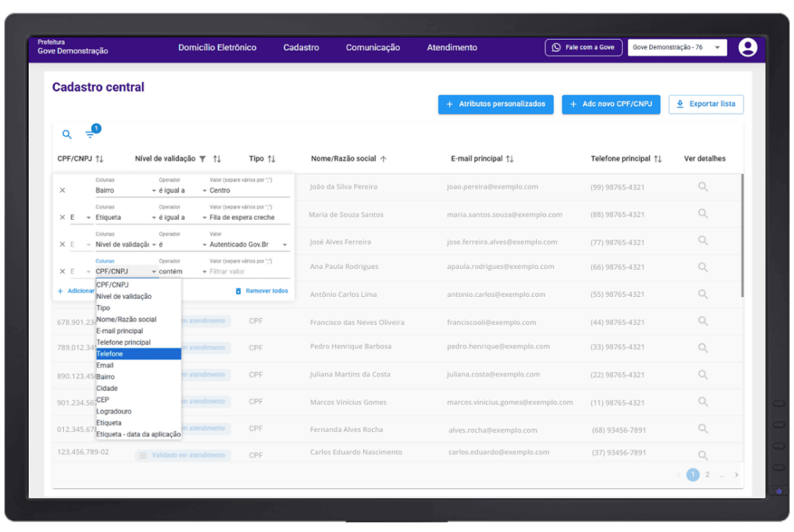The image size is (794, 532).
Task: View details for Francisco das Neves Oliveira
Action: coord(703,321)
